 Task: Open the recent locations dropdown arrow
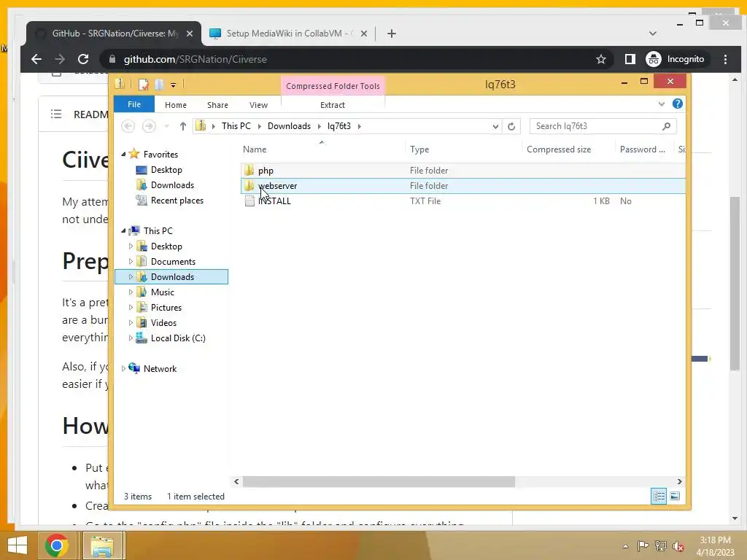167,126
